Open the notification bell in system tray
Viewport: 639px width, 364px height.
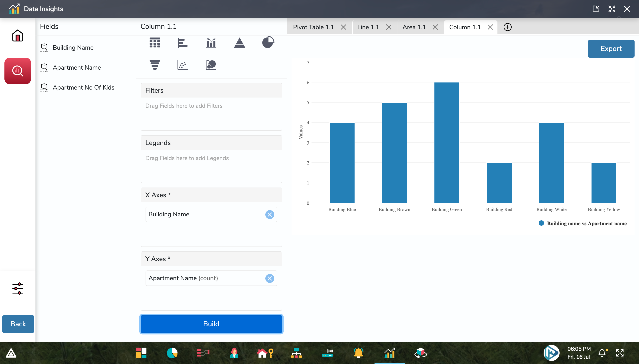click(x=602, y=353)
